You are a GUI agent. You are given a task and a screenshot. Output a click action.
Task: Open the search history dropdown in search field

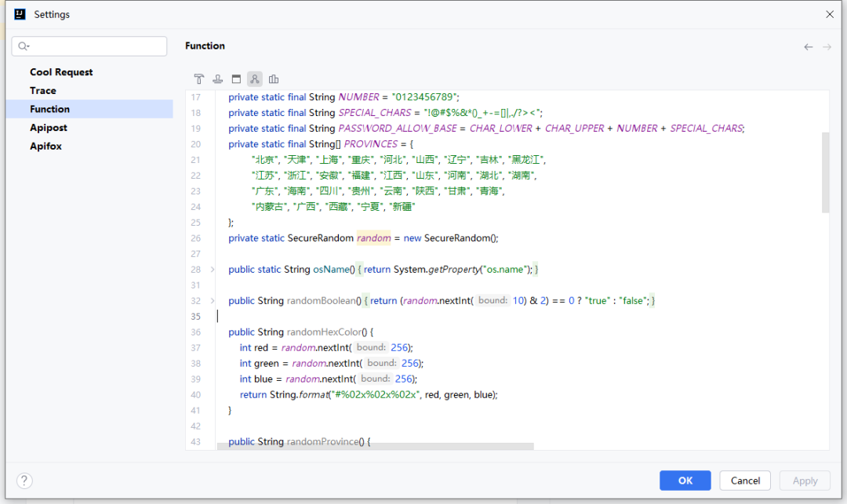click(30, 46)
